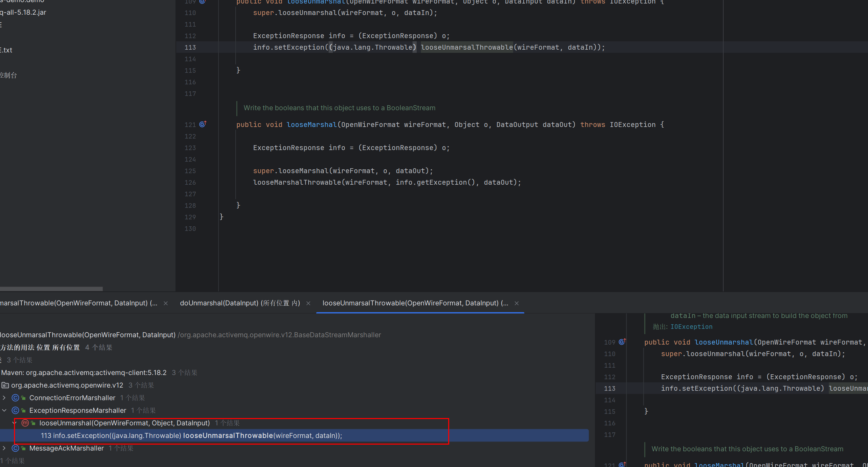
Task: Click the ExceptionResponseMarshaller class icon
Action: point(15,410)
